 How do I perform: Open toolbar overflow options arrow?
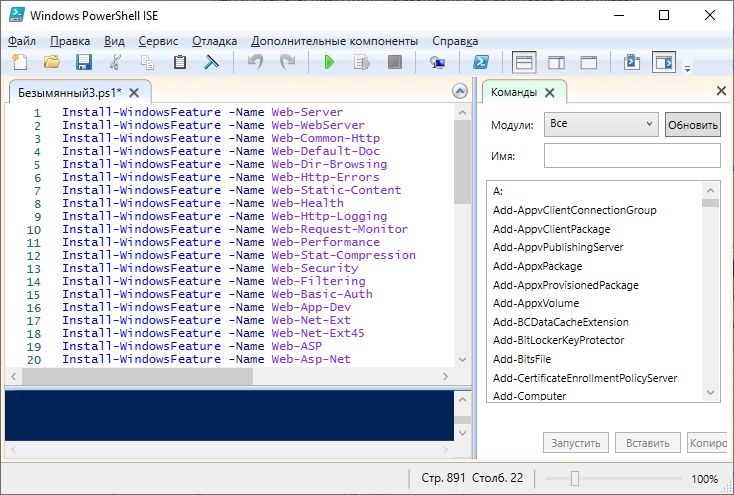point(687,68)
